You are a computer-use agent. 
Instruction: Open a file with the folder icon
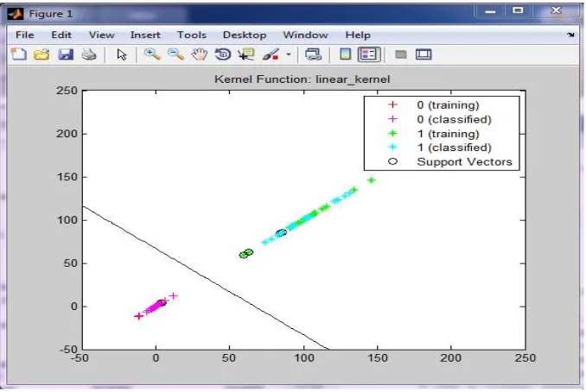pos(41,54)
